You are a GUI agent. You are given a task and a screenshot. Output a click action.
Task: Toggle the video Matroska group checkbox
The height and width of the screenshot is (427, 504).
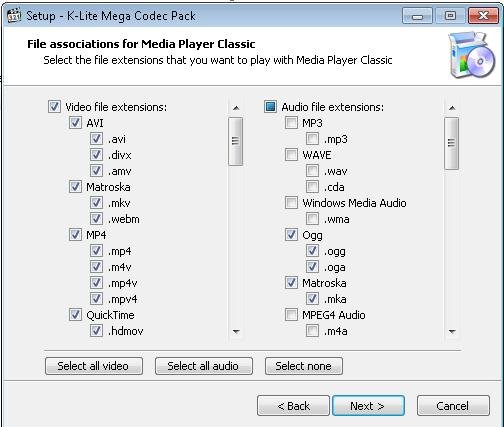point(75,187)
